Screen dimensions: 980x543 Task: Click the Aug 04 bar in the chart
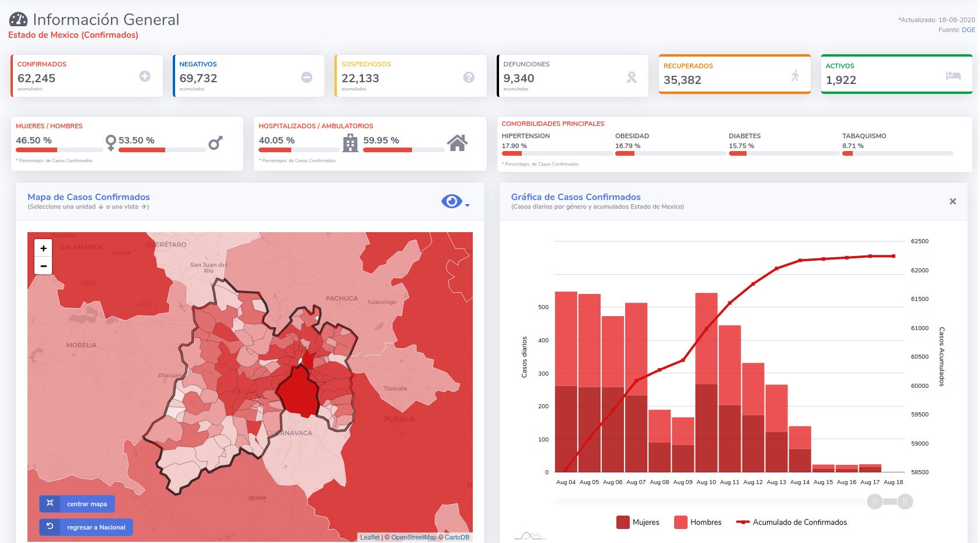click(x=566, y=382)
